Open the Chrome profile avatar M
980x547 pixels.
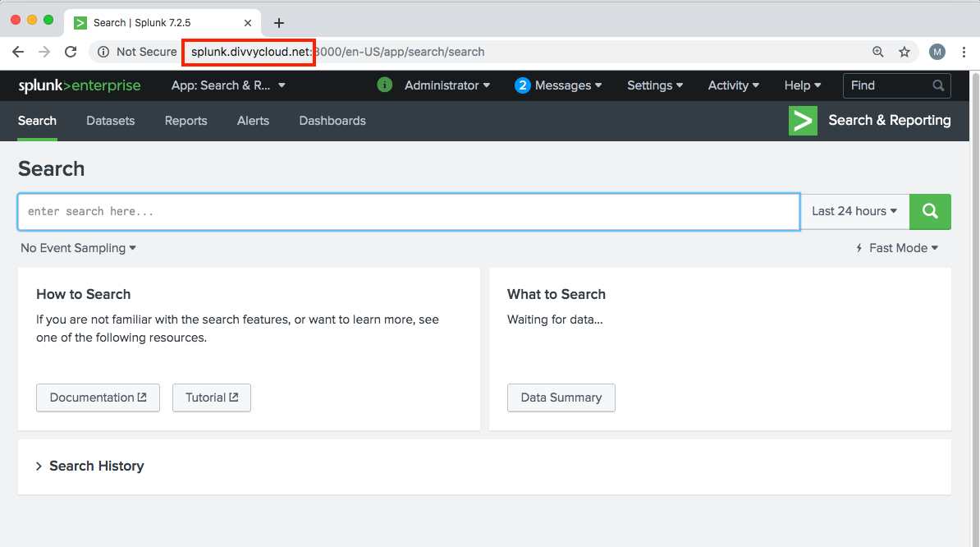pos(936,52)
